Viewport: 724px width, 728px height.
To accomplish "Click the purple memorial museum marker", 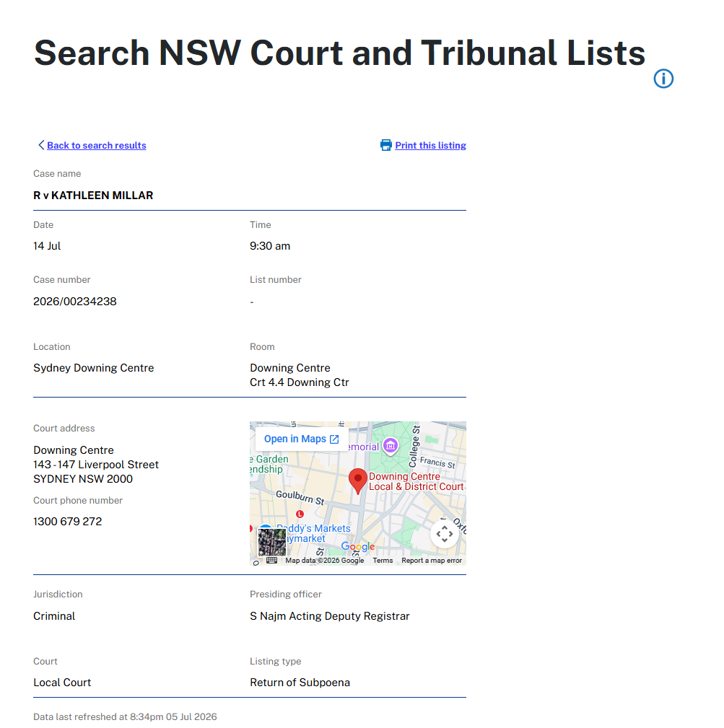I will [391, 446].
